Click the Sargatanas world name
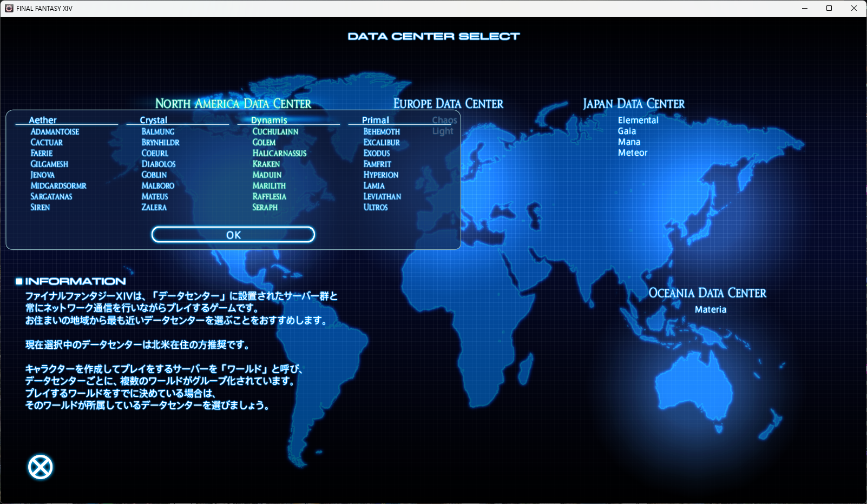This screenshot has width=867, height=504. point(51,196)
